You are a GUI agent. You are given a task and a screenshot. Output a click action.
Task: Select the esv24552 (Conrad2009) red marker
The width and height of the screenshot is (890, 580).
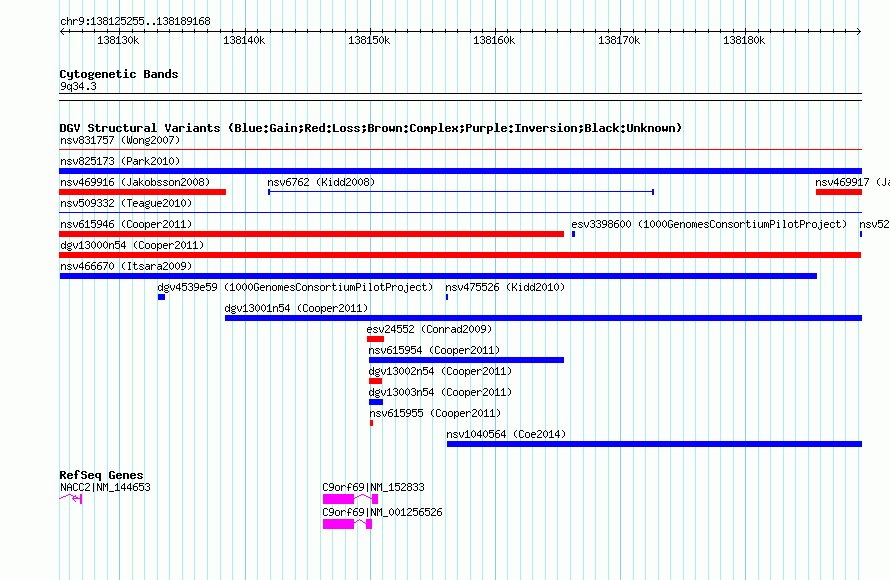click(x=375, y=339)
